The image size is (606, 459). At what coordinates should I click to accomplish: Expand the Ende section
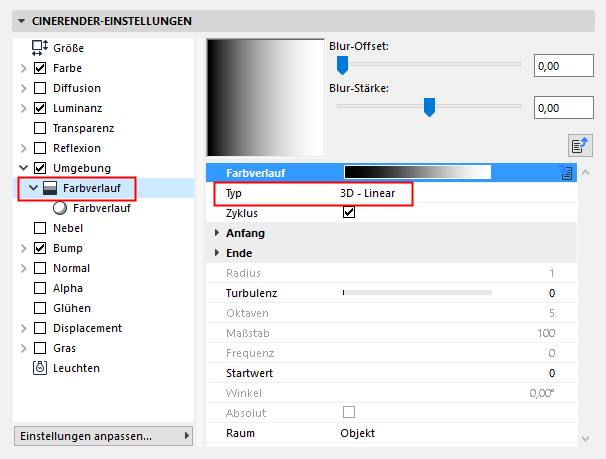[218, 253]
